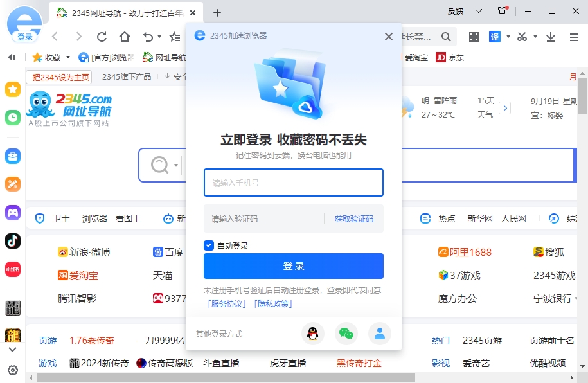Click the 获取验证码 link
The image size is (588, 383).
353,219
